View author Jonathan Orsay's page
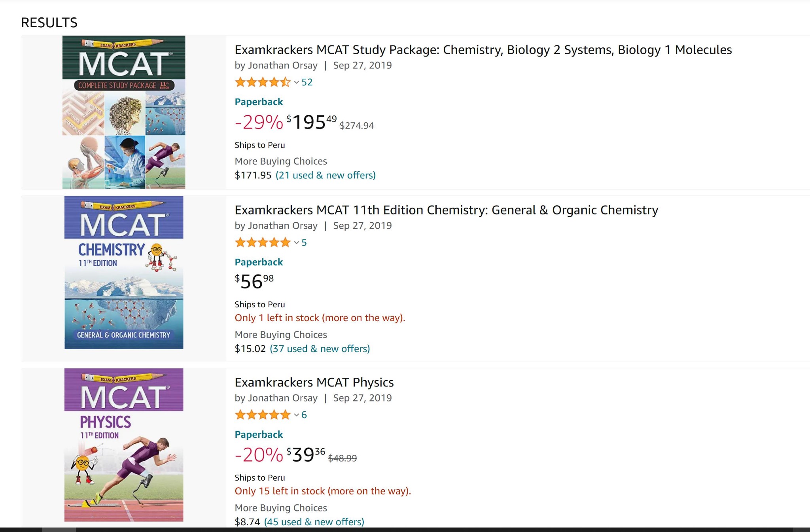 282,65
